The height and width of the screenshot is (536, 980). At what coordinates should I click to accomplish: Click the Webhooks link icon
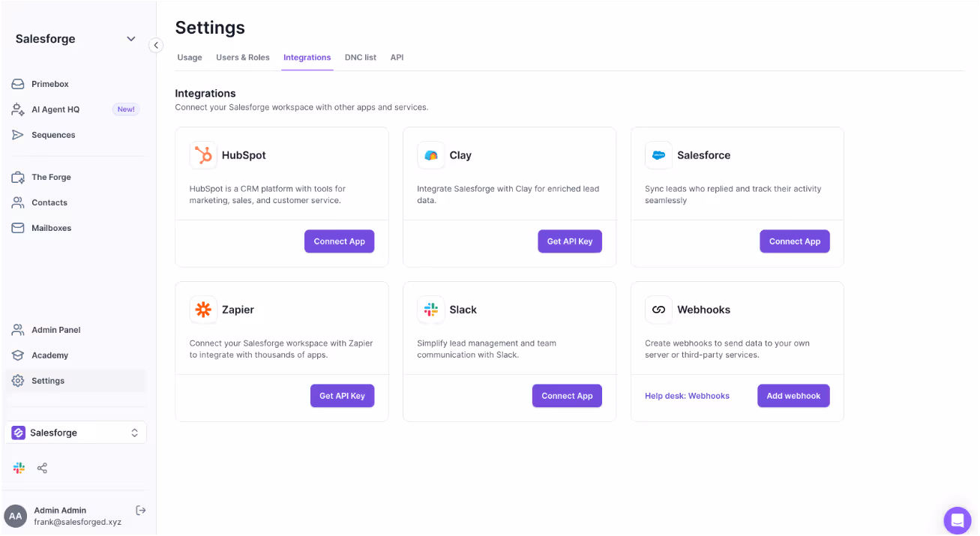coord(659,310)
